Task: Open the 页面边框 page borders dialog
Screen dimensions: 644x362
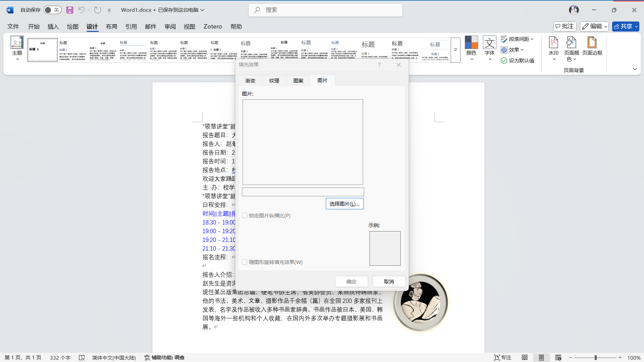Action: 592,46
